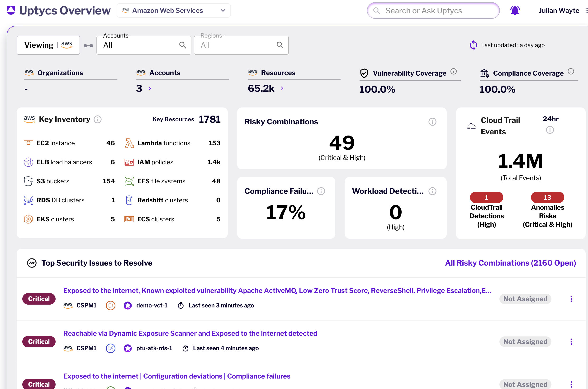Click the Julian Wayte user name

point(559,10)
